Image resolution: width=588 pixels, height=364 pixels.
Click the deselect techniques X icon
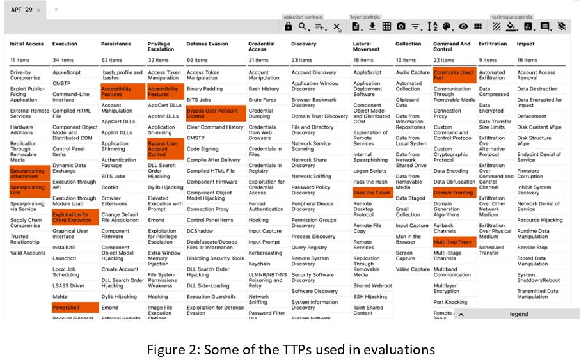[337, 26]
